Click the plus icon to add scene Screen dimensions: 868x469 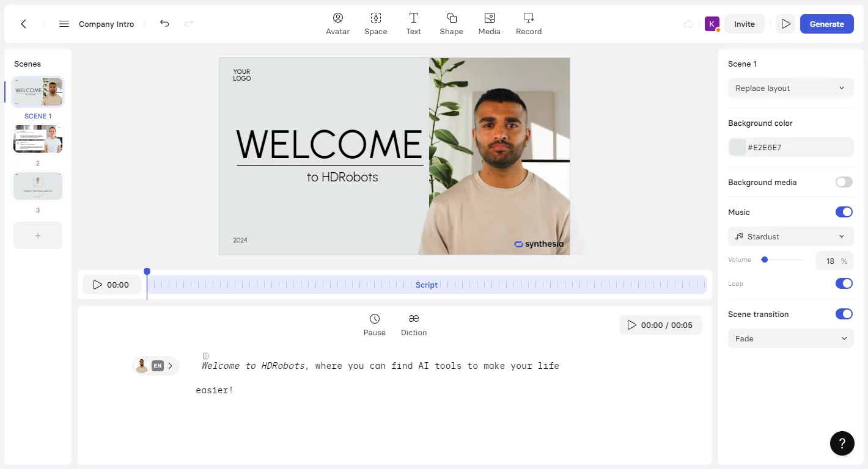(x=38, y=235)
